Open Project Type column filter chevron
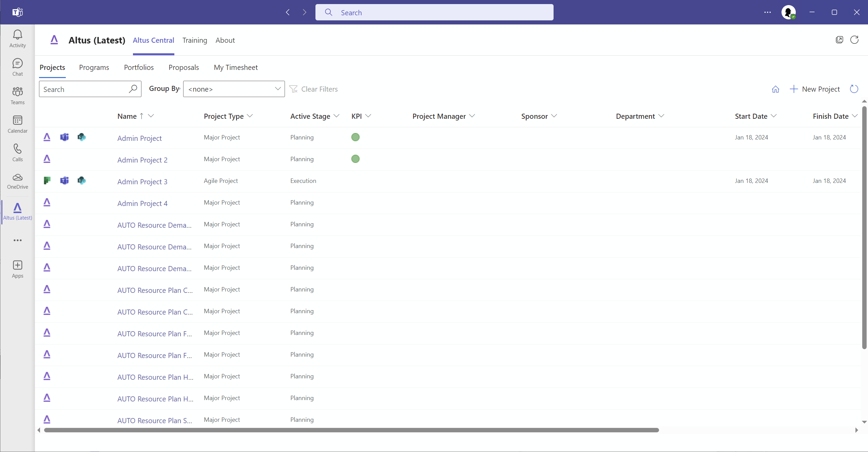The width and height of the screenshot is (868, 452). tap(250, 116)
